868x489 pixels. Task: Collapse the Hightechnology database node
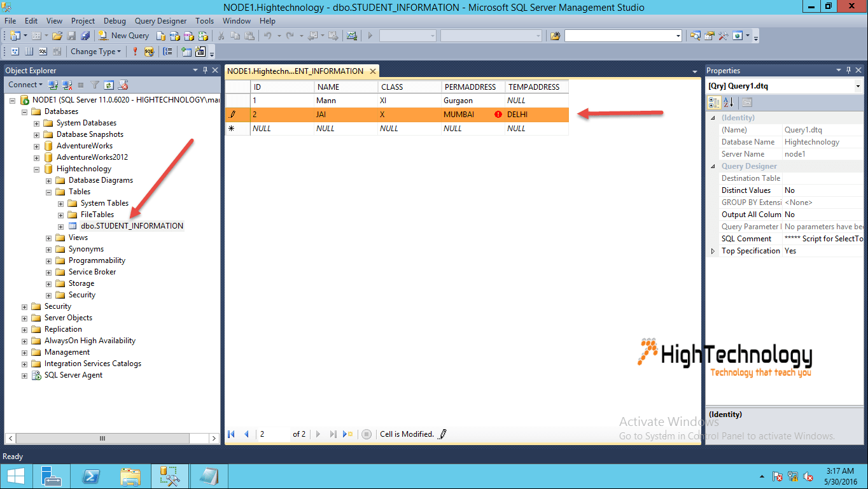[x=37, y=169]
